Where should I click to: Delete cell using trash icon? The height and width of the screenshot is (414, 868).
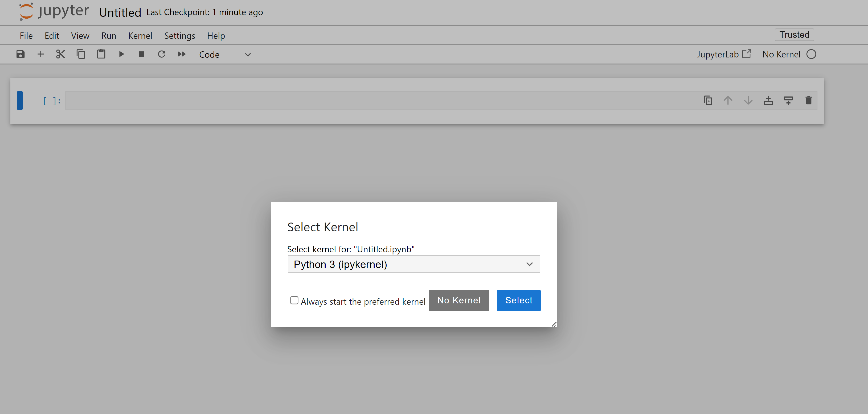(808, 100)
